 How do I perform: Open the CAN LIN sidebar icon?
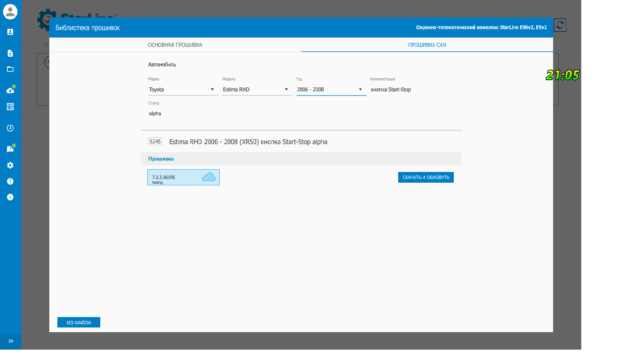[10, 107]
